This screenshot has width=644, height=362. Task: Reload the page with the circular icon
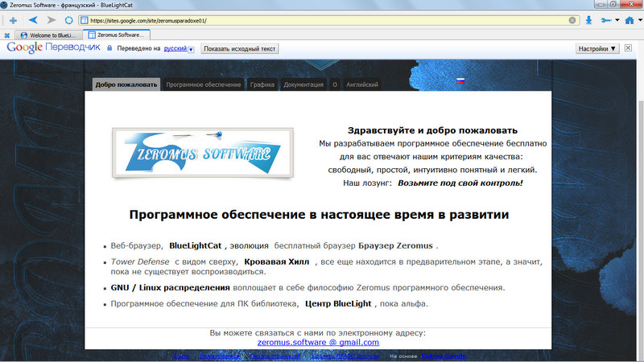pos(69,20)
